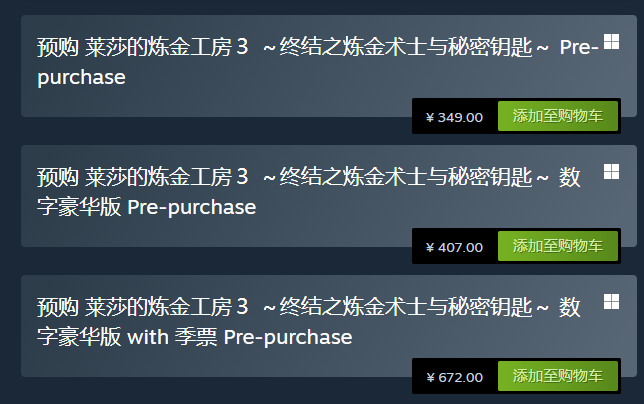Add the ¥349.00 standard pre-purchase to cart
Image resolution: width=644 pixels, height=404 pixels.
(558, 116)
